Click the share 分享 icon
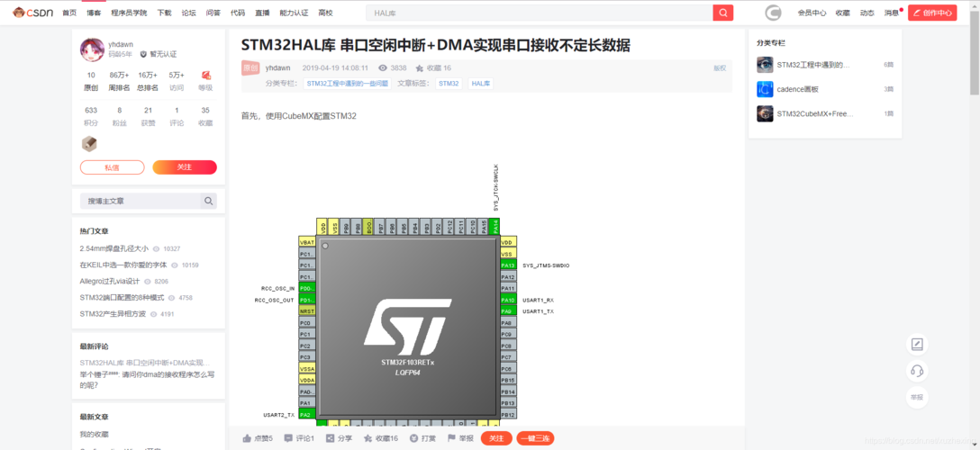 [330, 438]
